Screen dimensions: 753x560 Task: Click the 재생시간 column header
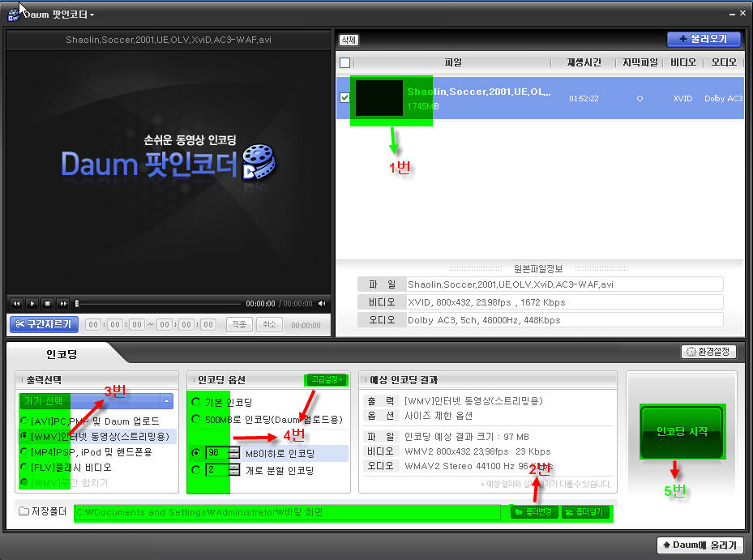click(584, 62)
